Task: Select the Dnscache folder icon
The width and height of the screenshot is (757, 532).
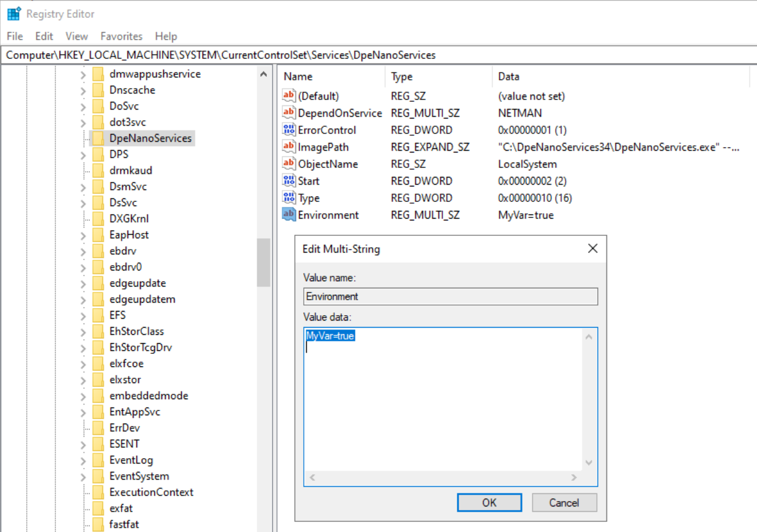Action: (x=98, y=90)
